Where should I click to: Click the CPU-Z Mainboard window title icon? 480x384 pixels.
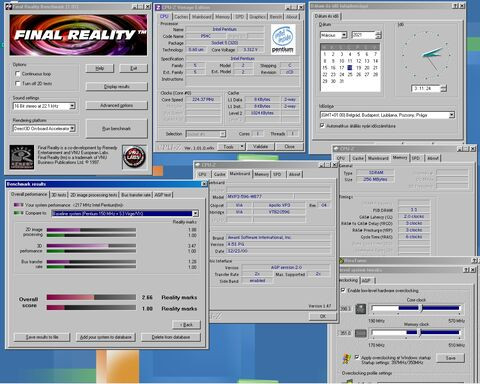coord(197,165)
